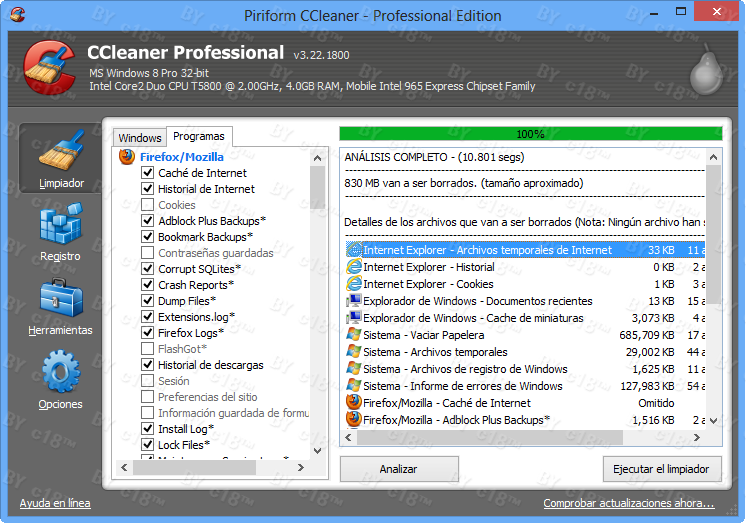This screenshot has width=746, height=524.
Task: Click the Windows flag icon for Vaciar Papelera
Action: [354, 335]
